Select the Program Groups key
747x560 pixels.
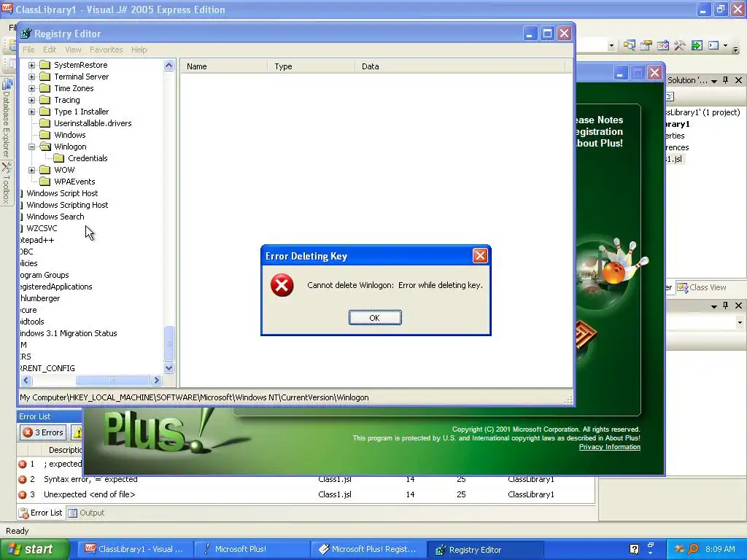[44, 275]
